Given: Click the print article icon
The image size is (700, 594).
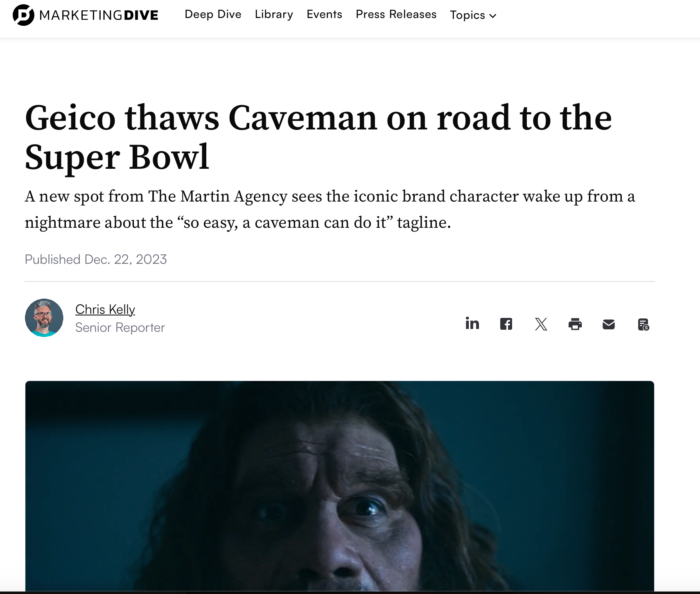Looking at the screenshot, I should pyautogui.click(x=575, y=324).
